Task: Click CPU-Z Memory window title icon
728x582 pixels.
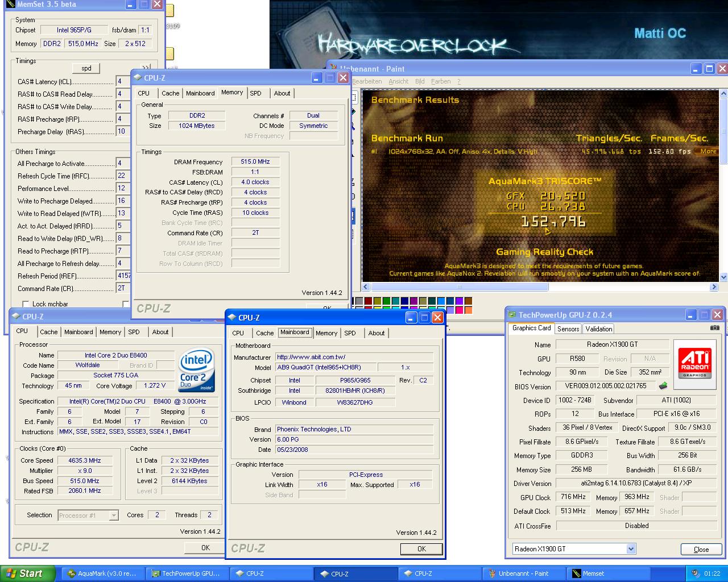Action: pyautogui.click(x=138, y=78)
